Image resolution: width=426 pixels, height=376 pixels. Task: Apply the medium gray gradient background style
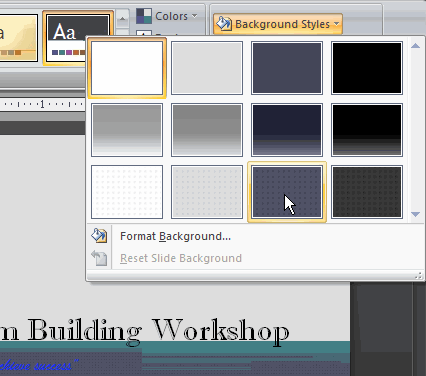pyautogui.click(x=207, y=130)
